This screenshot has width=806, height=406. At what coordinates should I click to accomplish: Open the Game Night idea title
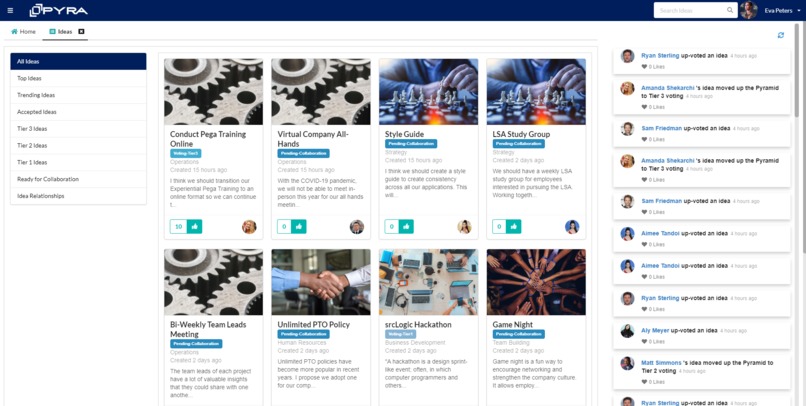click(x=512, y=325)
